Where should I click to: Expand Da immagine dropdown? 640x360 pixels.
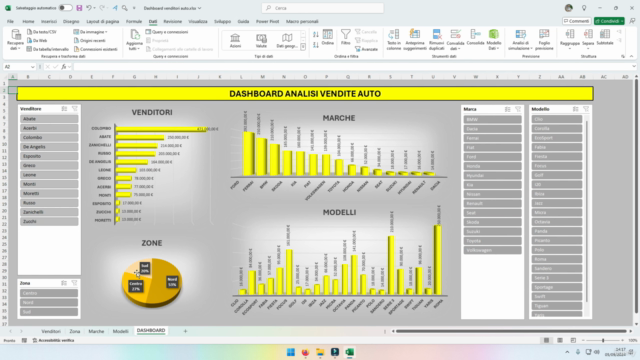pos(106,32)
